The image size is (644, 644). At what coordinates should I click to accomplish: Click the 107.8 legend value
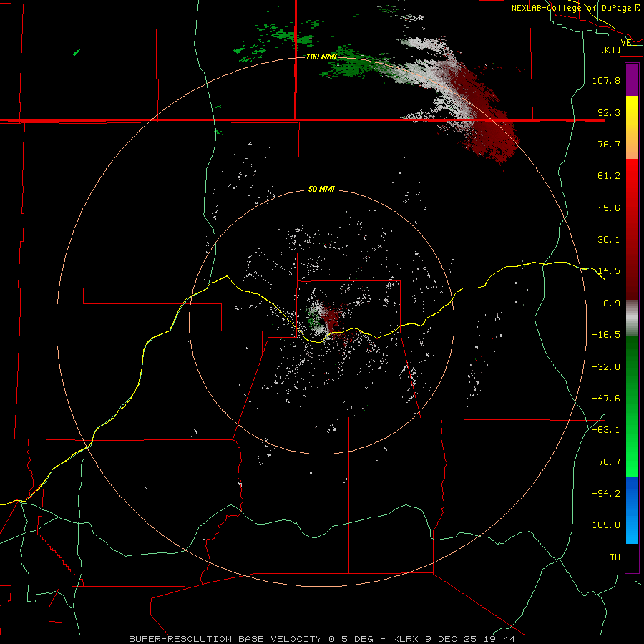click(606, 80)
